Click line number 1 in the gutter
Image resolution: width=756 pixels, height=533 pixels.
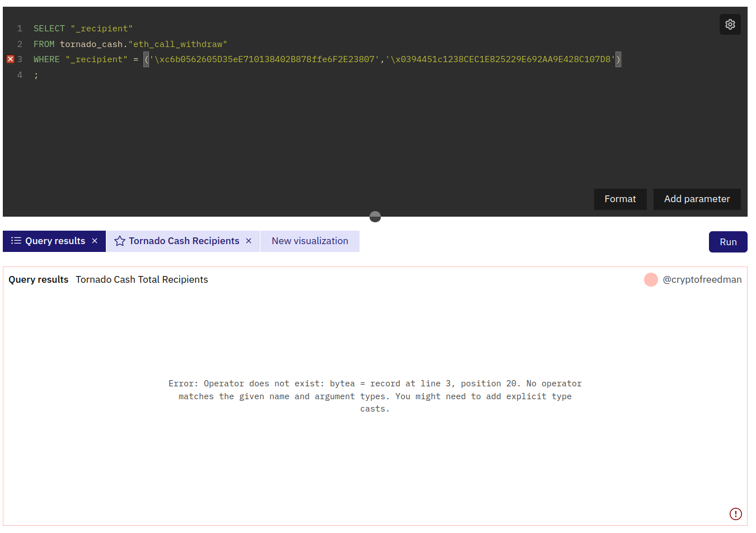(20, 29)
